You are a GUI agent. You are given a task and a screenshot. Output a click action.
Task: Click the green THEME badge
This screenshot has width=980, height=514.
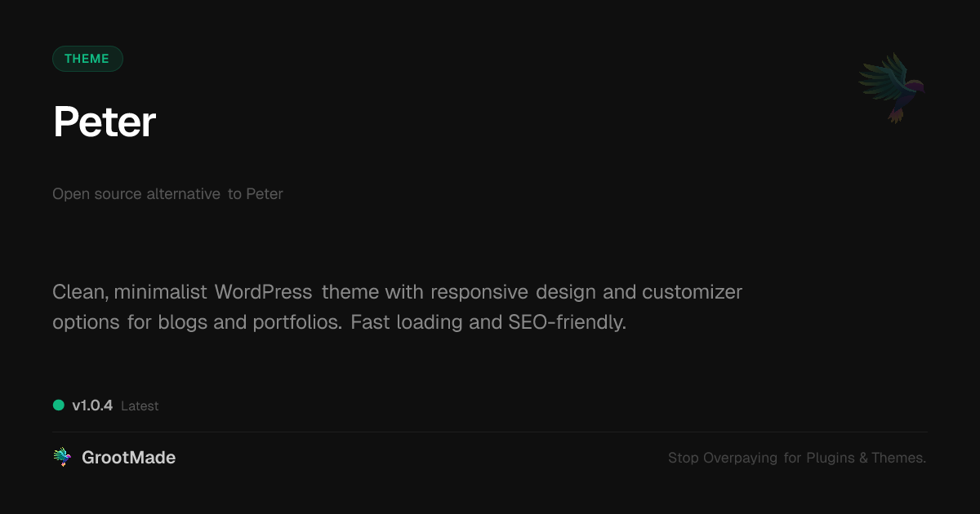tap(87, 59)
